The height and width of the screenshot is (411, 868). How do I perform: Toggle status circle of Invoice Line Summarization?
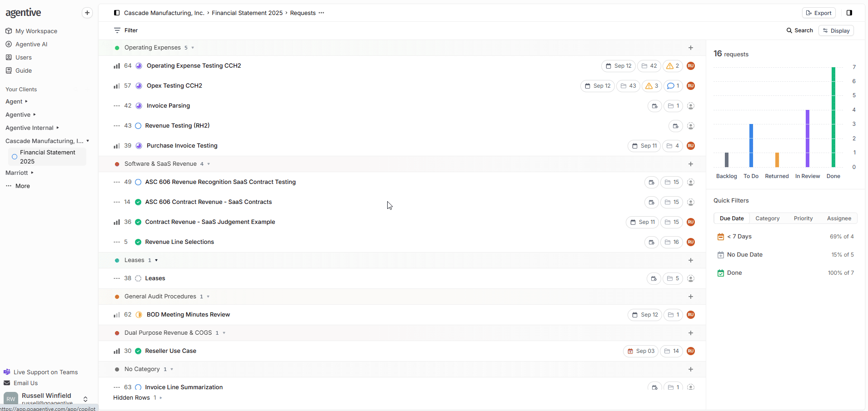click(138, 387)
